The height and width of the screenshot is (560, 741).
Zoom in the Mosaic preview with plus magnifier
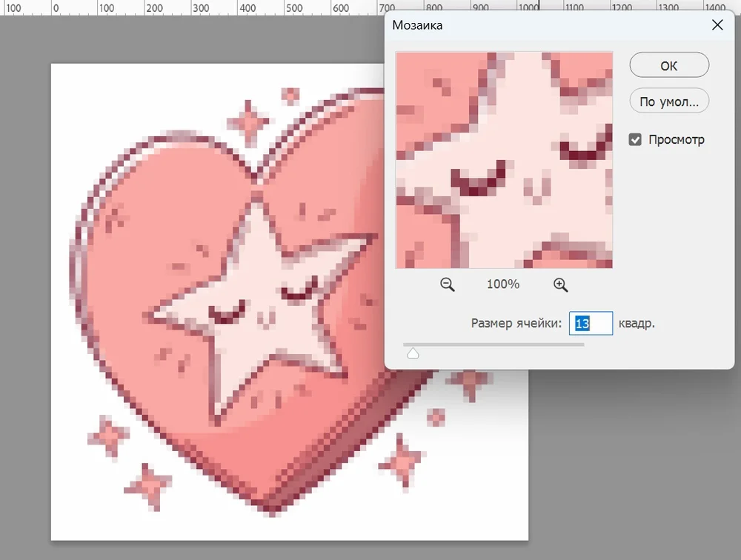click(x=560, y=284)
